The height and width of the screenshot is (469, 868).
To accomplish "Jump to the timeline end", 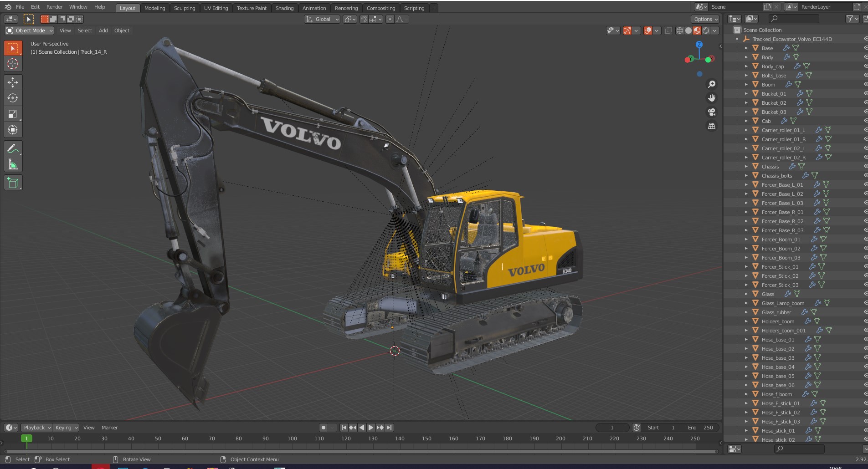I will tap(389, 428).
